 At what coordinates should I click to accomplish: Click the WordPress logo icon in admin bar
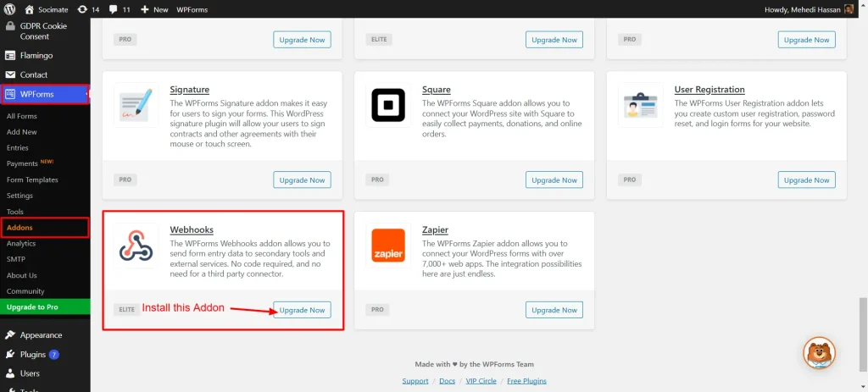[x=10, y=9]
